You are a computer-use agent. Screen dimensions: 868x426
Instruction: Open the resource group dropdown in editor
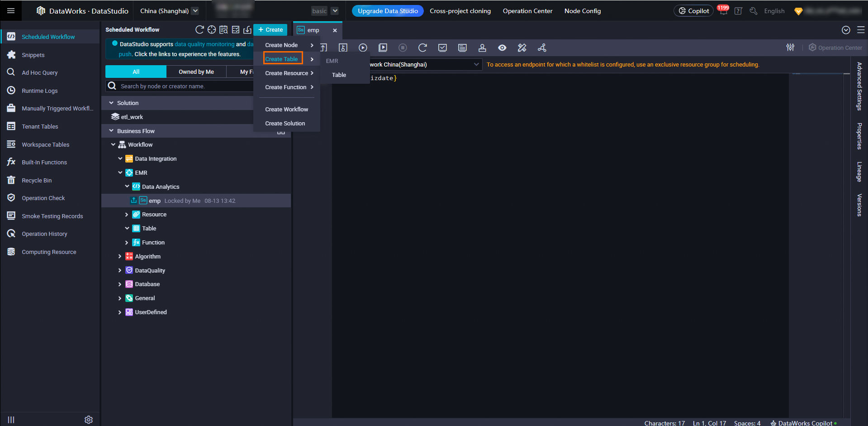476,64
